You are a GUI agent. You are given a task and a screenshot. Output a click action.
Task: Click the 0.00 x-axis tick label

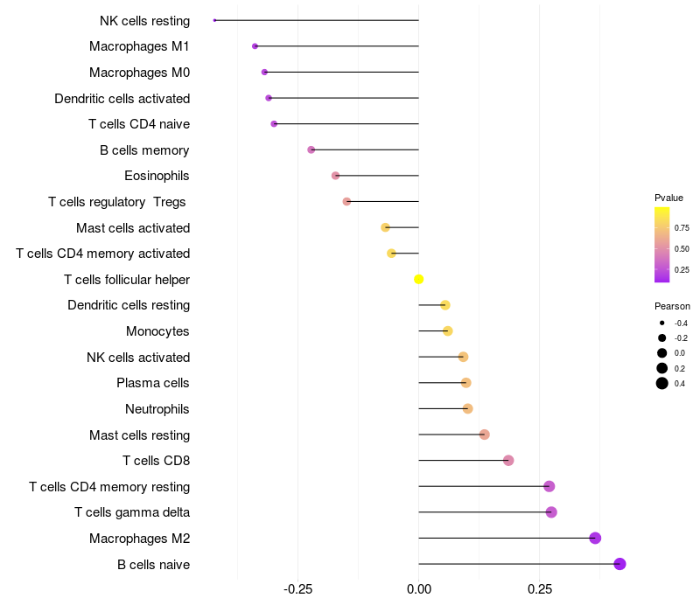click(419, 588)
